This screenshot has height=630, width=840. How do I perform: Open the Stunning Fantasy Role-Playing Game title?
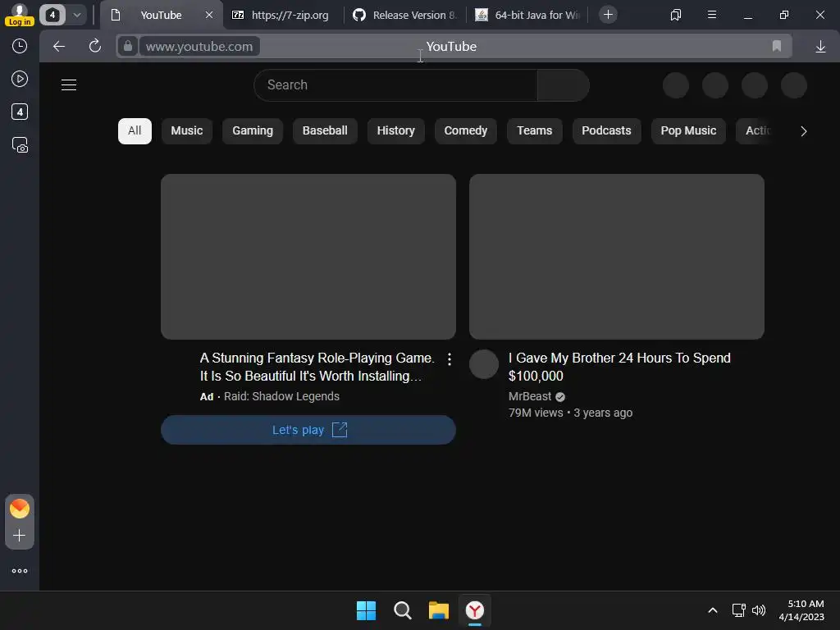[x=317, y=367]
